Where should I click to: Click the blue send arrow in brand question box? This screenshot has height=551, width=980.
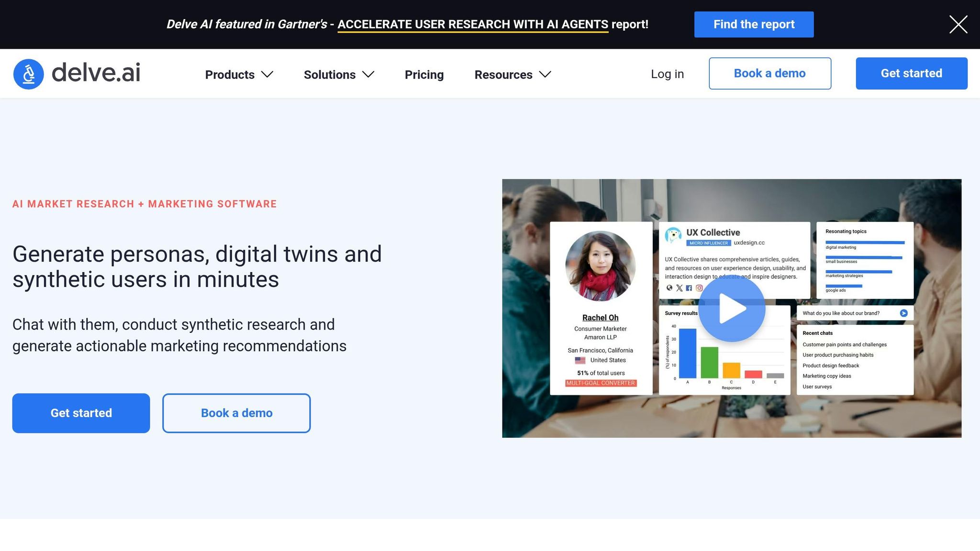tap(903, 313)
